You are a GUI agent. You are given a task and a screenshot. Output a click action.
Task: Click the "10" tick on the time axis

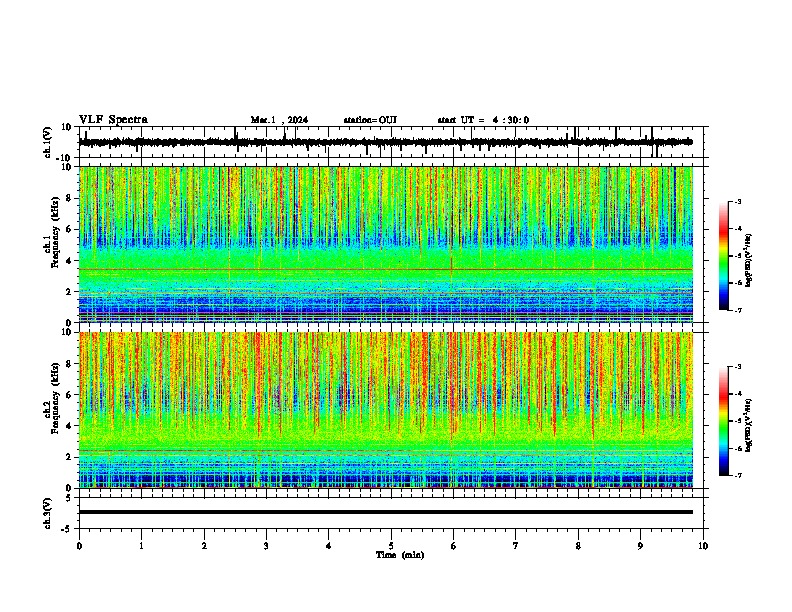click(x=703, y=546)
